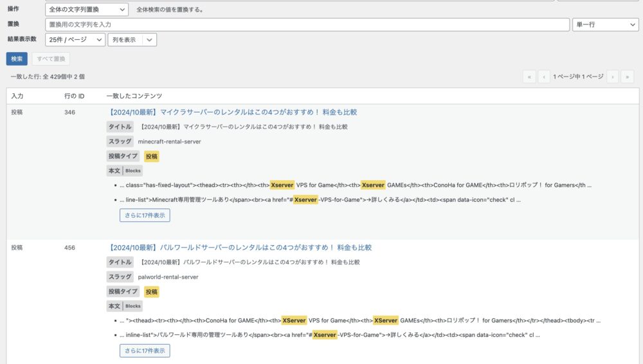Click the スラッグ label in row 456
This screenshot has width=643, height=364.
pyautogui.click(x=120, y=277)
